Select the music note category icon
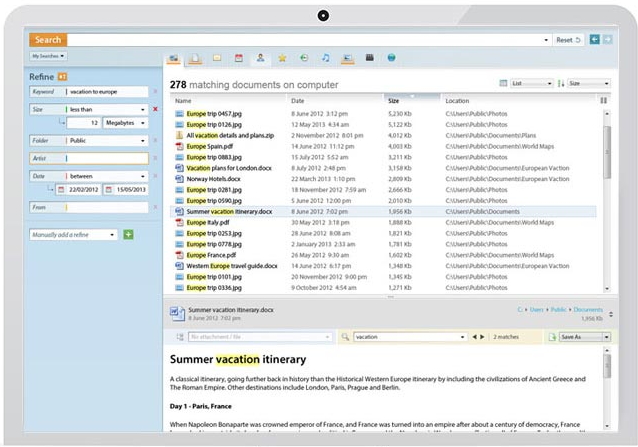The image size is (638, 447). coord(326,58)
